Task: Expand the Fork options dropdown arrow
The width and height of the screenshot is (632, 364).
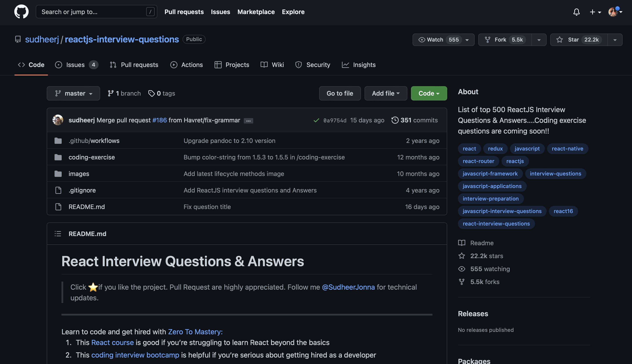Action: click(x=539, y=40)
